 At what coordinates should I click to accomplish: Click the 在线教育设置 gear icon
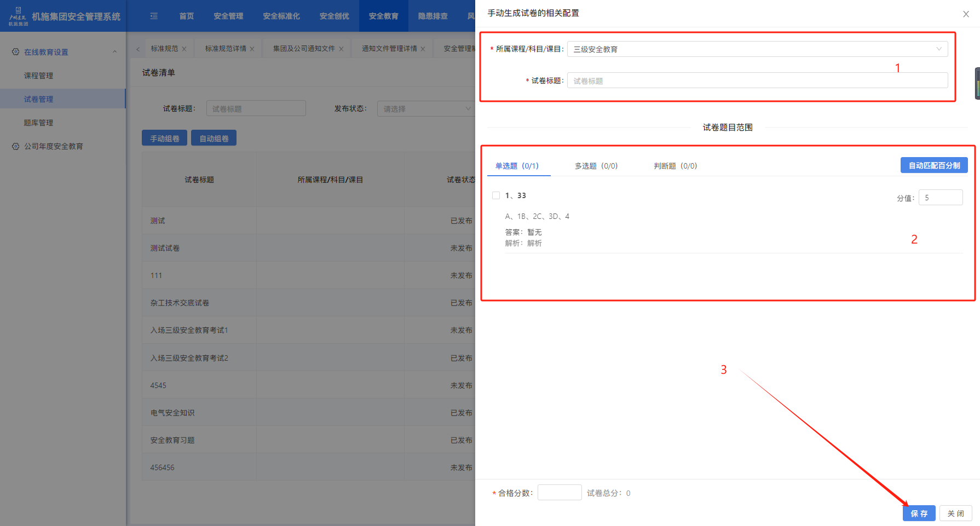coord(15,52)
